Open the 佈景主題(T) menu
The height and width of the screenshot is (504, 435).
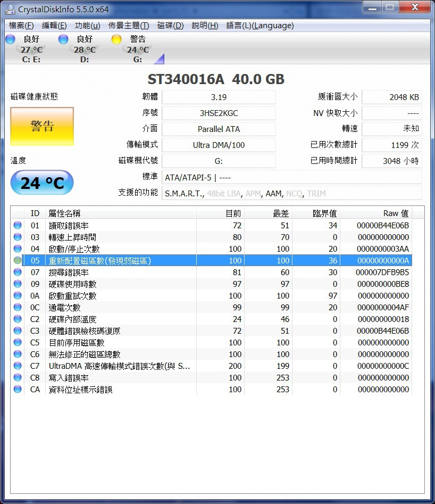point(129,26)
